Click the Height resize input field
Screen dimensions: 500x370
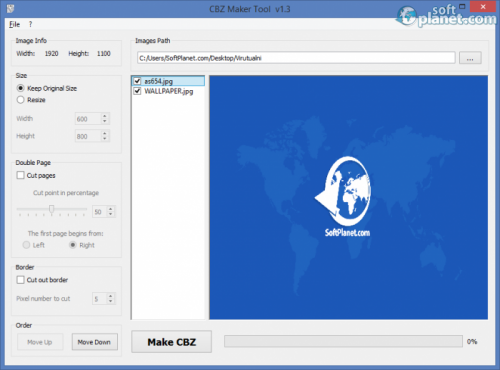(88, 136)
